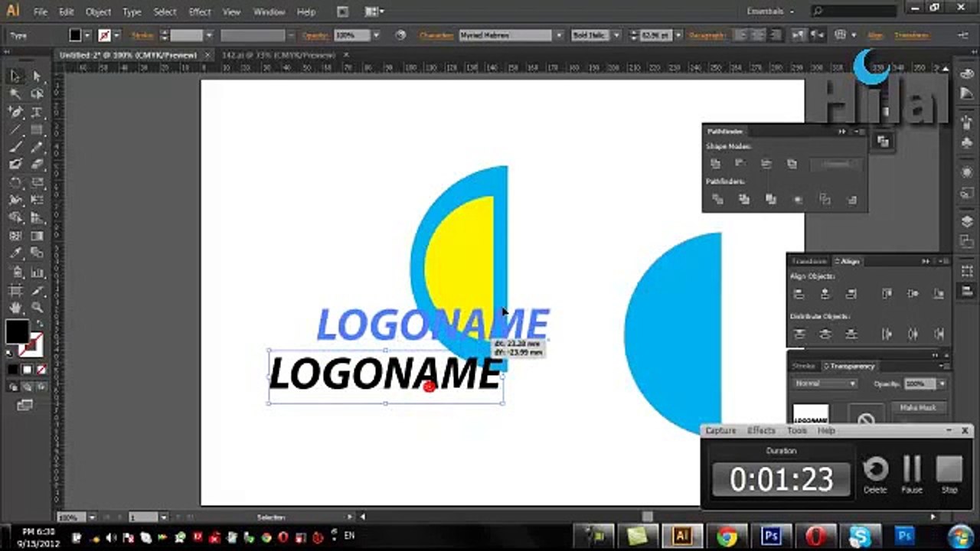Click Vertical Align Bottom in Align panel
This screenshot has height=551, width=980.
click(939, 294)
